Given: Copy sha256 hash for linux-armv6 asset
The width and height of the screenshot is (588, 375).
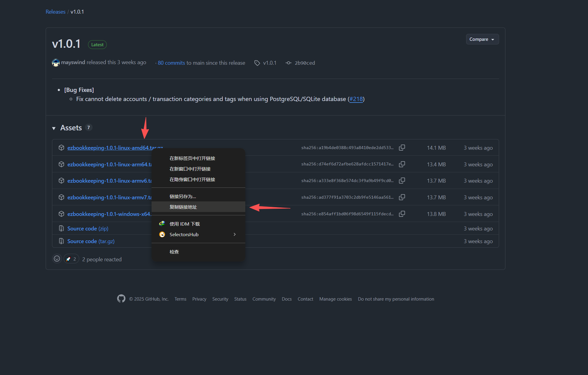Looking at the screenshot, I should (x=402, y=181).
